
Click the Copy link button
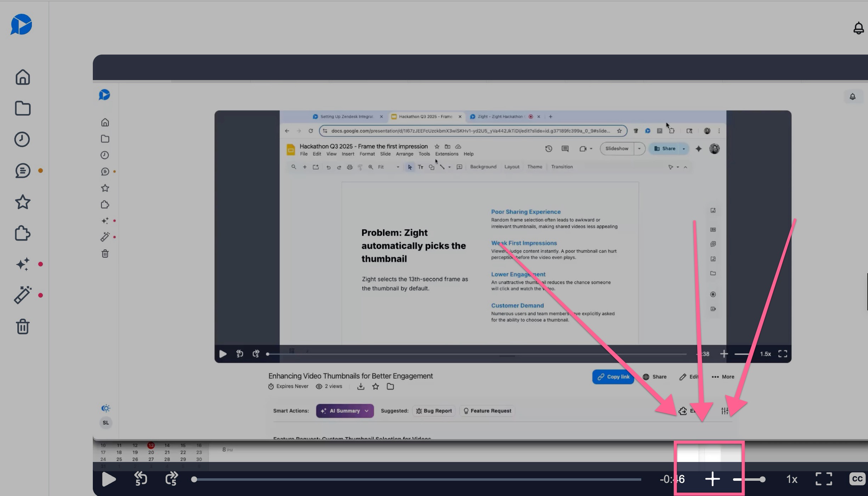click(x=613, y=377)
